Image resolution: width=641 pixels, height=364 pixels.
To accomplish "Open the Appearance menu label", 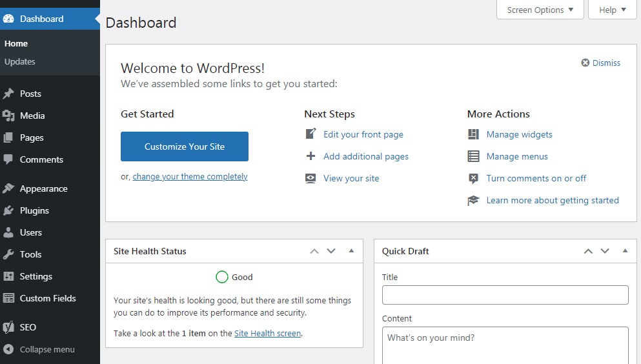I will point(44,188).
